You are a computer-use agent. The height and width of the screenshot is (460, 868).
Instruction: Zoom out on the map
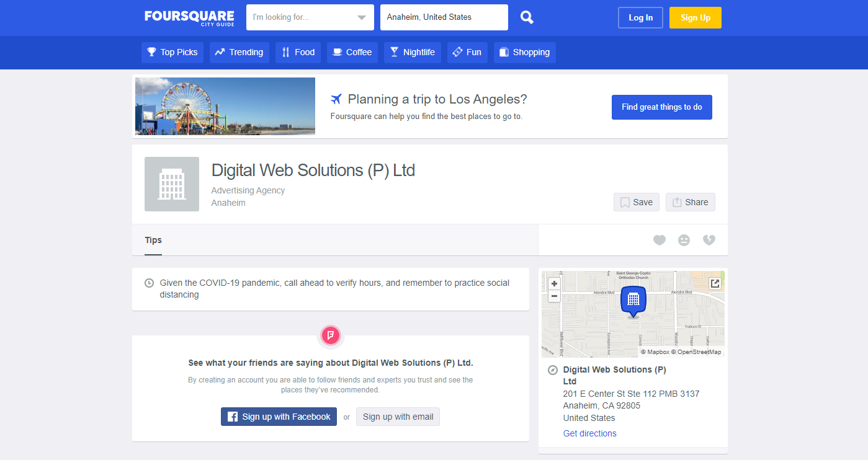pyautogui.click(x=554, y=296)
